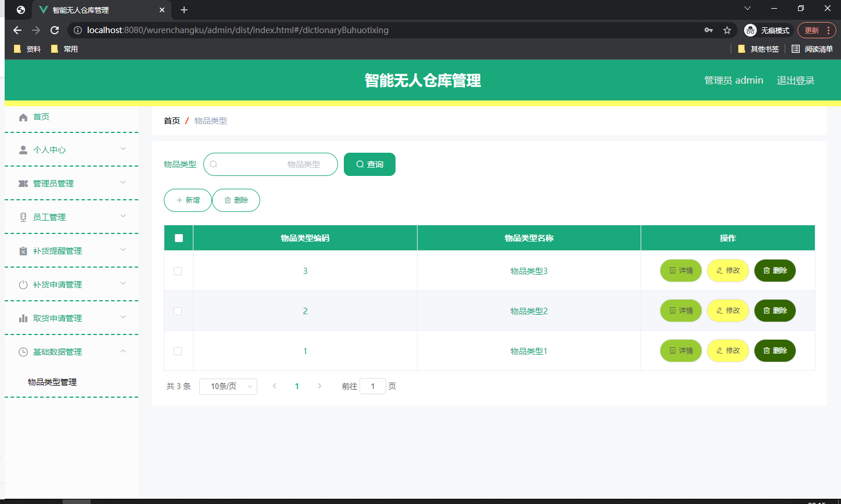Click the clock icon for 基础数据管理
The width and height of the screenshot is (841, 504).
23,352
